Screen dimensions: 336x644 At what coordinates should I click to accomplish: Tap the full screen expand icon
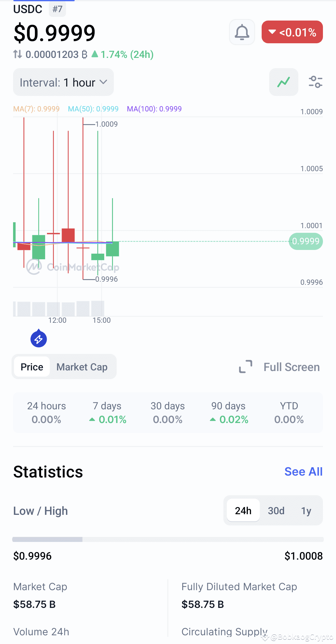(x=245, y=367)
